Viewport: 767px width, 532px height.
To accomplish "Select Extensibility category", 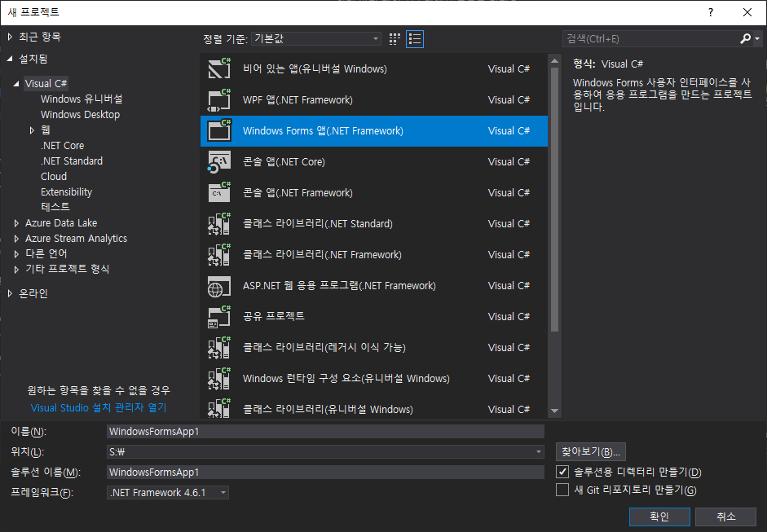I will click(67, 191).
